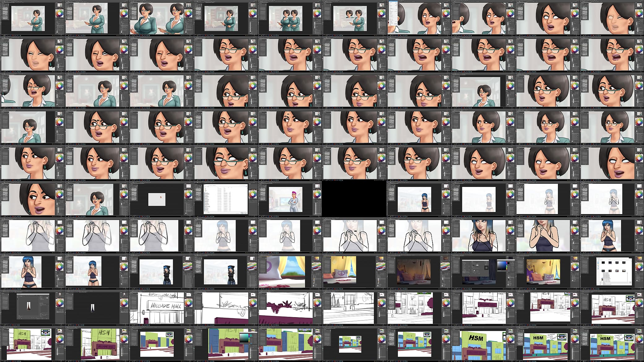Open the frame with the bold black HSM sign close-up
This screenshot has height=362, width=644.
pos(483,343)
